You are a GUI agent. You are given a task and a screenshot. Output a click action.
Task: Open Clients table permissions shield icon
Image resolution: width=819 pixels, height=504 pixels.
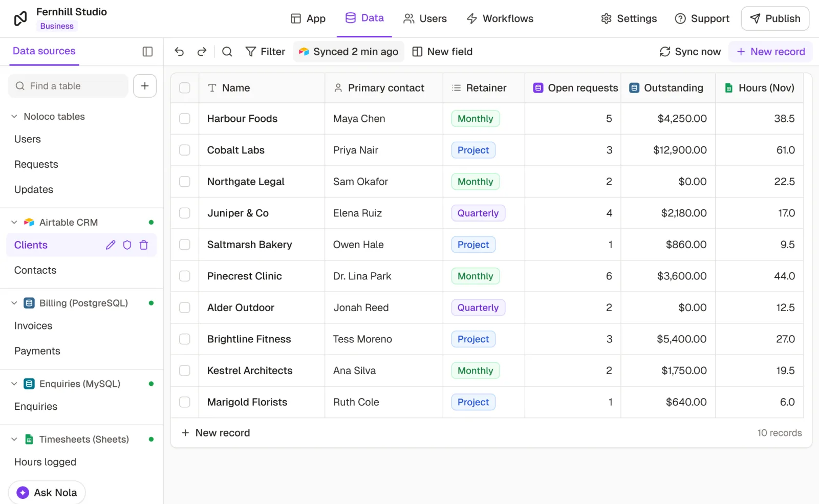[x=127, y=245]
